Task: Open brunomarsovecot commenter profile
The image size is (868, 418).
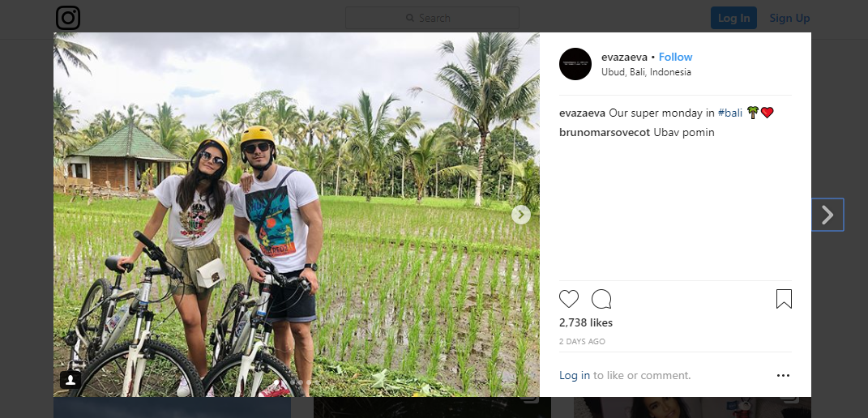Action: coord(605,132)
